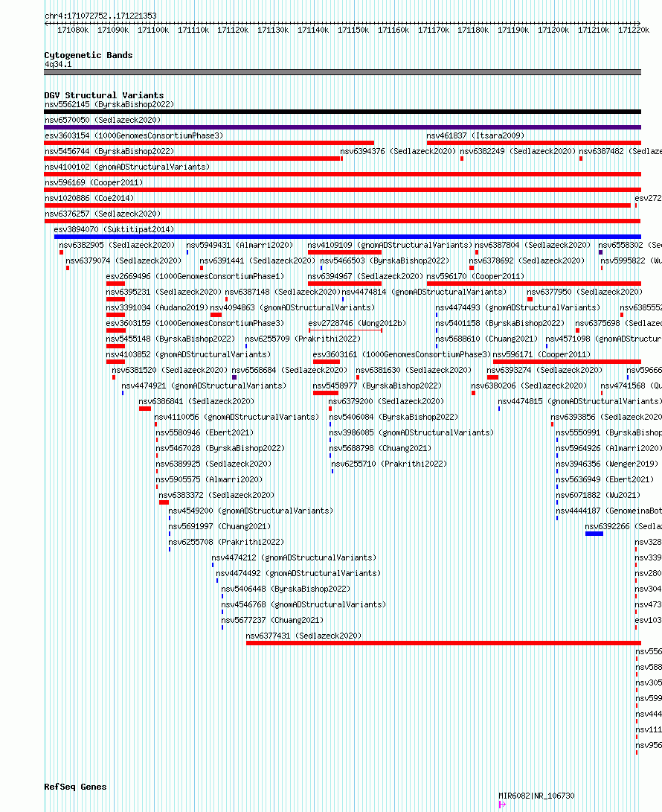Open nsv6386841 (Sedlazeck2020) variant
The width and height of the screenshot is (662, 812).
[x=196, y=401]
